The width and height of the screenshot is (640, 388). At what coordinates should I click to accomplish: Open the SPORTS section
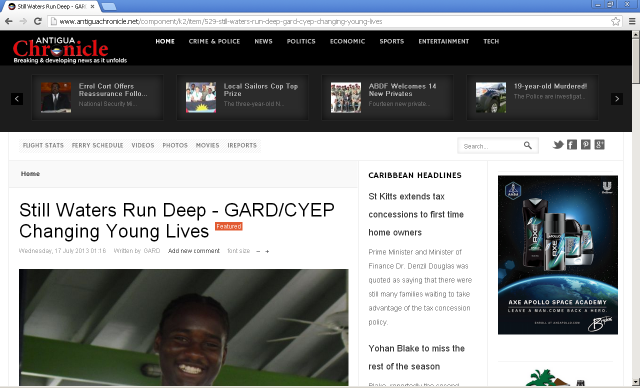391,41
